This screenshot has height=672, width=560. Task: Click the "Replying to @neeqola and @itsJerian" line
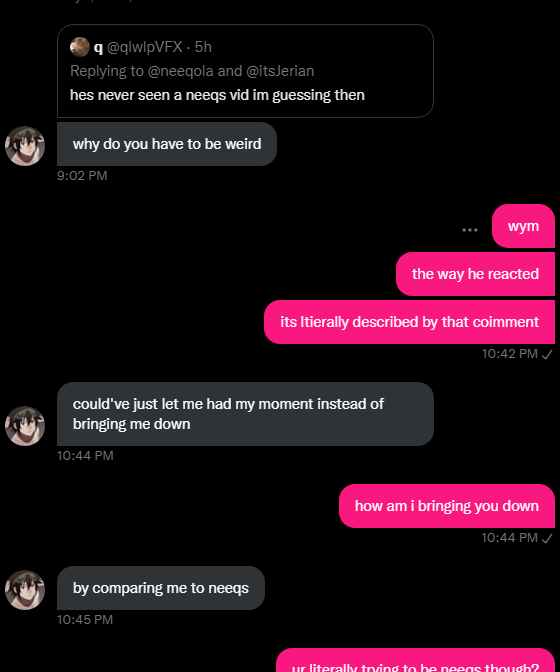192,71
